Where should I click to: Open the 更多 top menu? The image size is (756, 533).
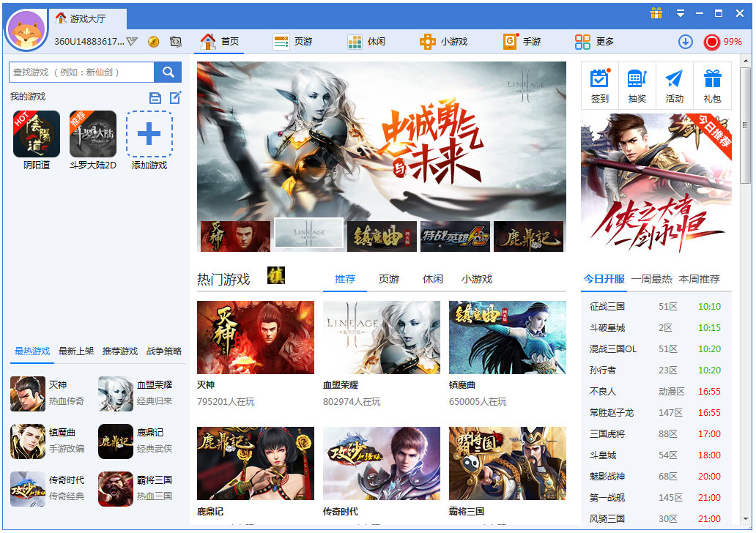point(594,42)
